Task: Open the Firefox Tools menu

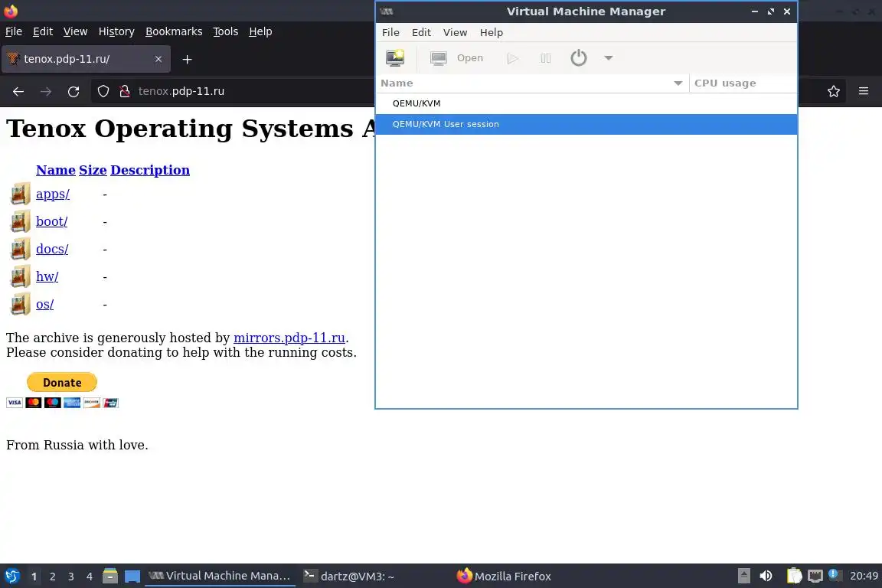Action: 226,31
